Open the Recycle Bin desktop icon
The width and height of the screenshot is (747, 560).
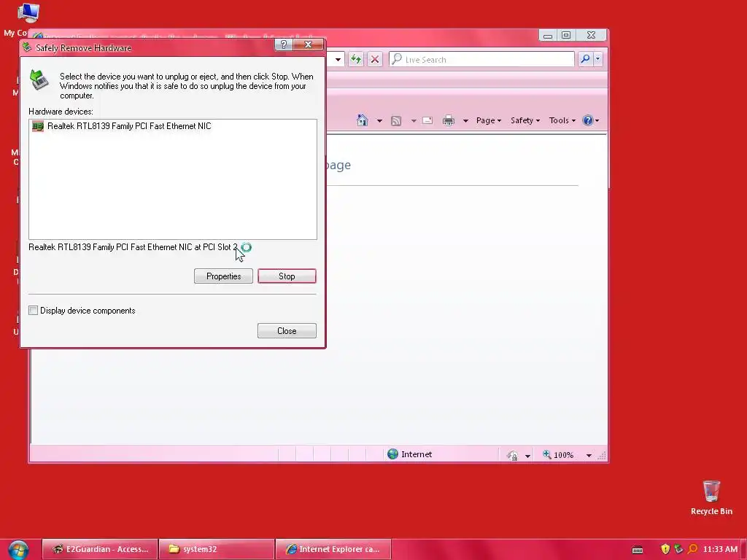(711, 497)
